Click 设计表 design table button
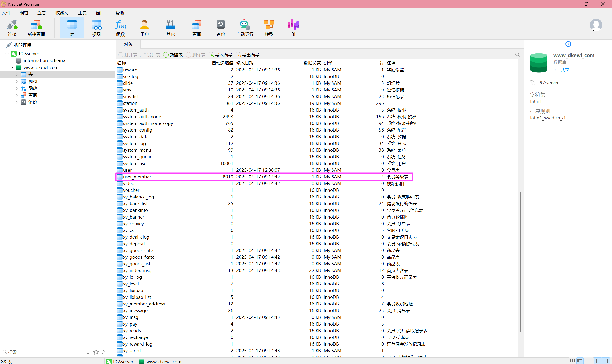 (150, 55)
